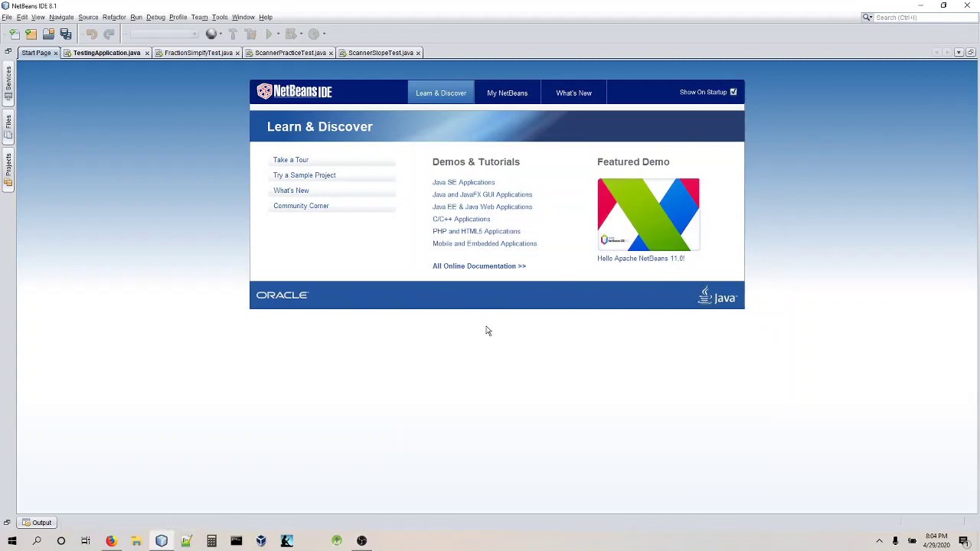This screenshot has height=551, width=980.
Task: Click the All Online Documentation link
Action: pos(479,266)
